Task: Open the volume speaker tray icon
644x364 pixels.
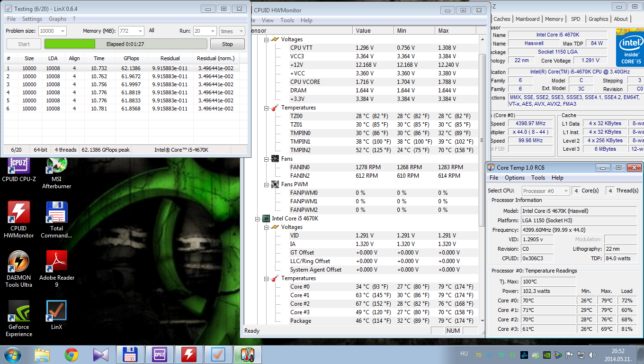Action: 592,355
